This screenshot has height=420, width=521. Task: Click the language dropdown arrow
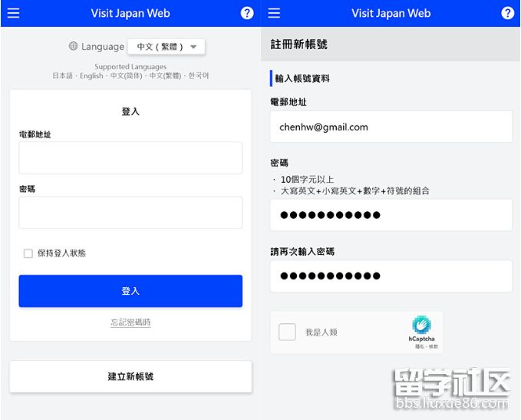tap(193, 48)
